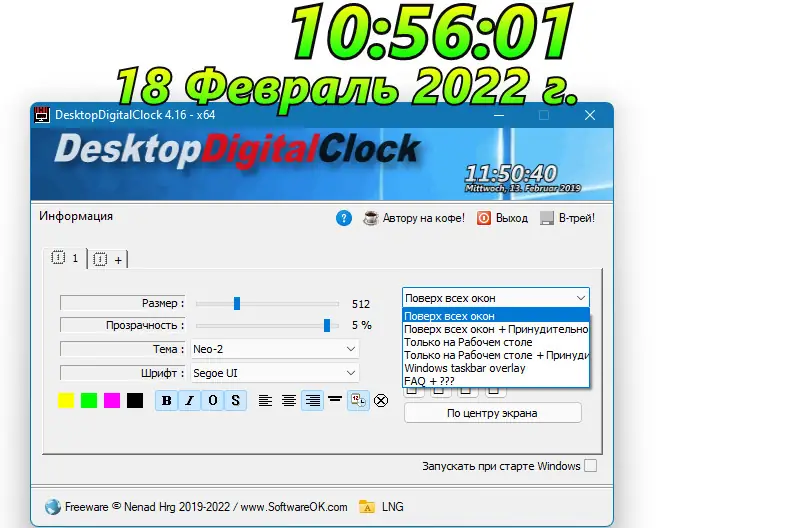Add new clock with plus tab
The image size is (791, 528).
tap(109, 260)
